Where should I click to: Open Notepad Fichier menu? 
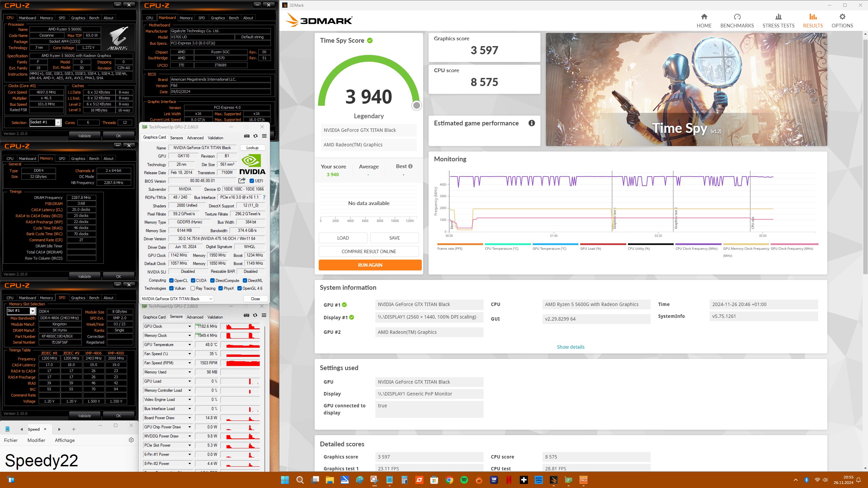[x=11, y=440]
